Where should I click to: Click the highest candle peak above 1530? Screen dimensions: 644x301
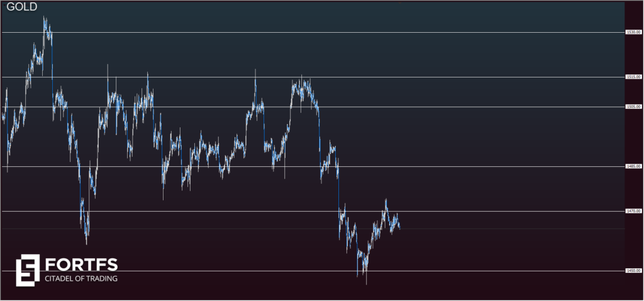click(45, 19)
